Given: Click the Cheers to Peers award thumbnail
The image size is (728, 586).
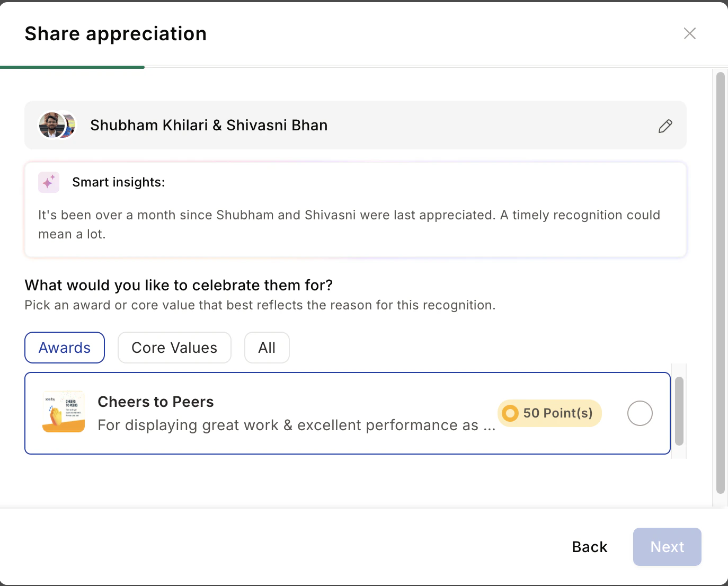Looking at the screenshot, I should click(64, 412).
